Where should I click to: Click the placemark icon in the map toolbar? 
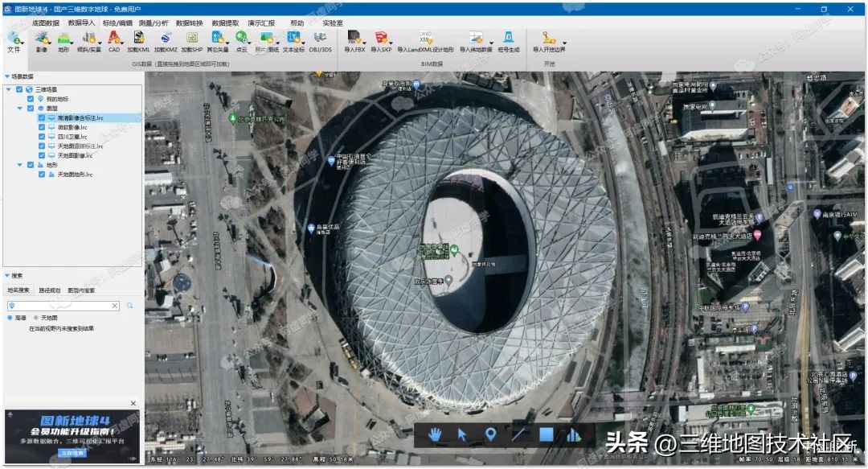[x=490, y=433]
